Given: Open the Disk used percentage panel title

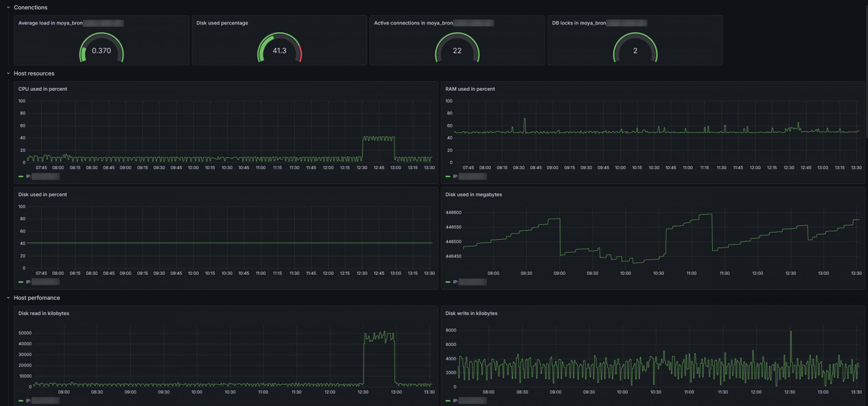Looking at the screenshot, I should pyautogui.click(x=222, y=23).
